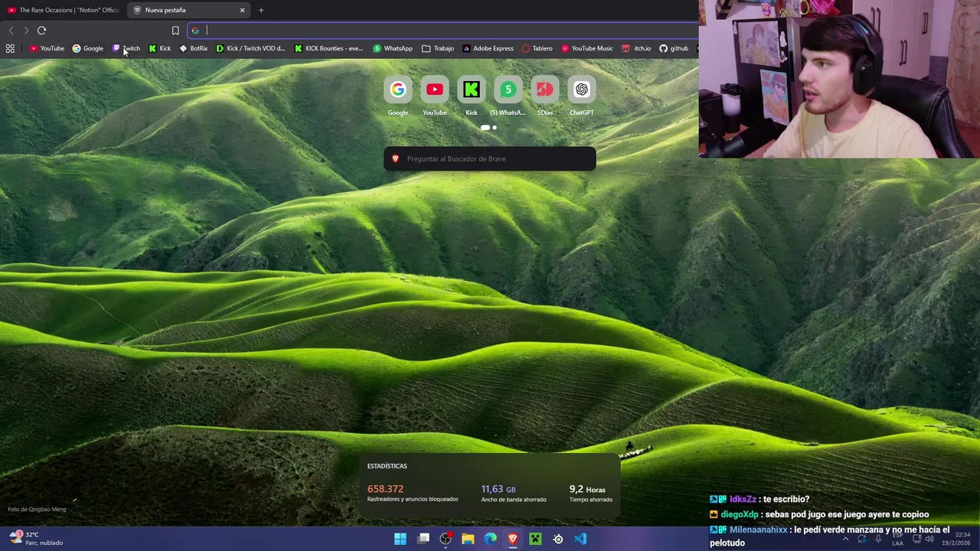Open the Kick / Twitch VOD bookmark

pos(250,48)
